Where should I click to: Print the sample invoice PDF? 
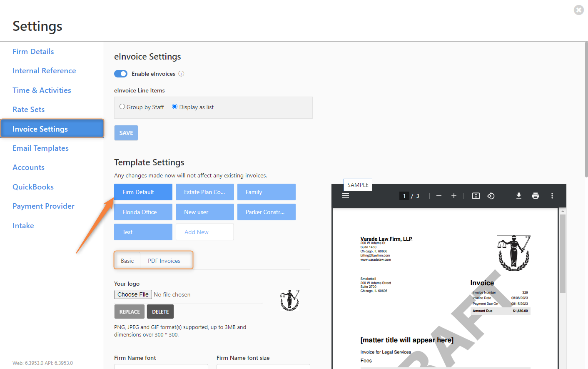pos(536,196)
